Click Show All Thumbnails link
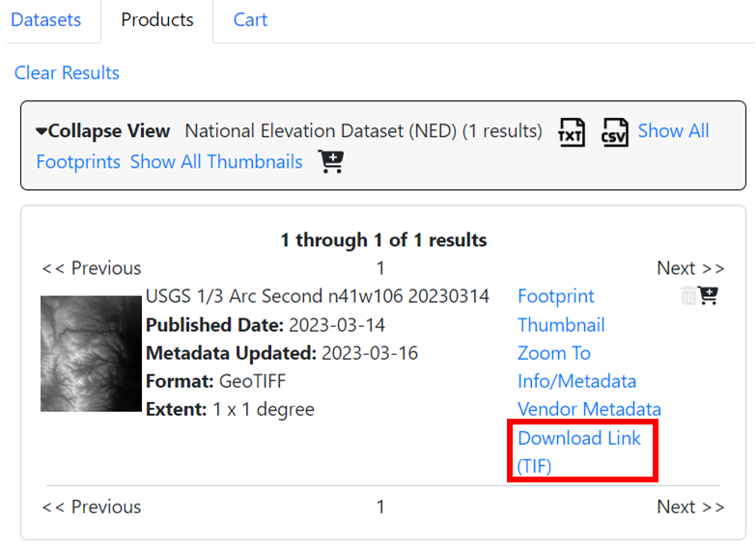This screenshot has height=548, width=756. [216, 162]
